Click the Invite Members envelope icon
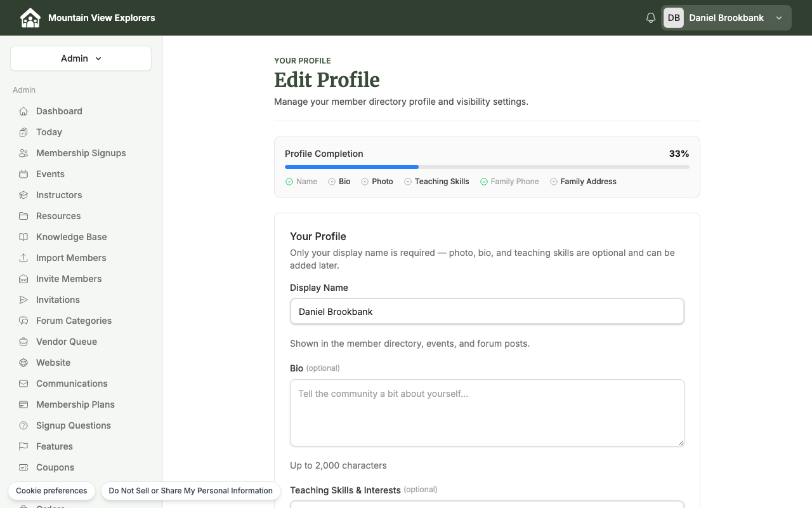812x508 pixels. pyautogui.click(x=23, y=279)
